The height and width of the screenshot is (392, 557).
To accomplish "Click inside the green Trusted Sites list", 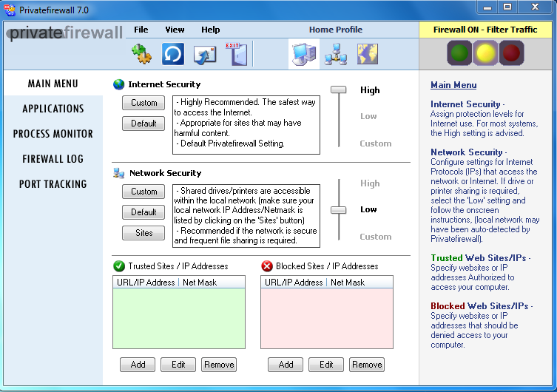I will [179, 318].
